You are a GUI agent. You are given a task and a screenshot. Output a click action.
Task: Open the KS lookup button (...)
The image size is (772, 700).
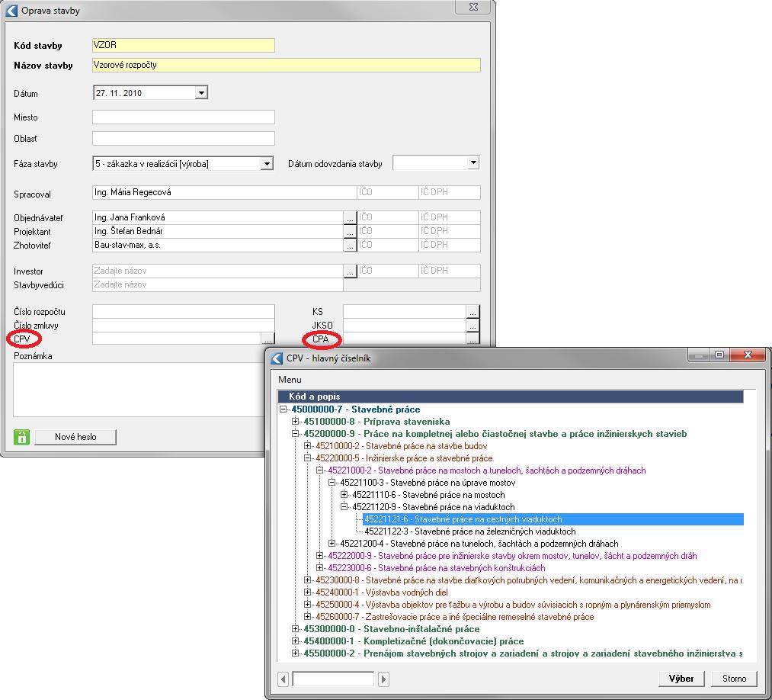pyautogui.click(x=472, y=312)
